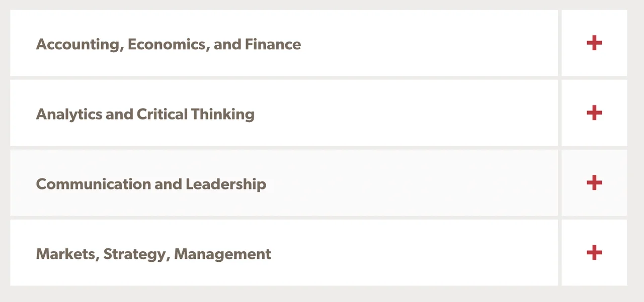Select the "Communication and Leadership" heading text
The image size is (644, 302).
point(151,184)
